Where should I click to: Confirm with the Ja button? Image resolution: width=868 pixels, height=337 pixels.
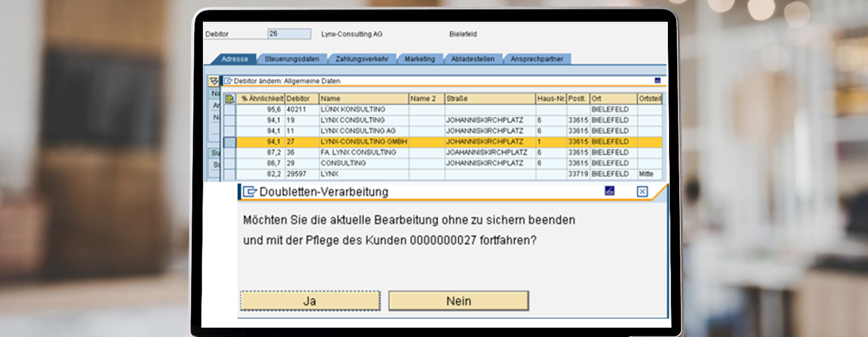[x=310, y=301]
